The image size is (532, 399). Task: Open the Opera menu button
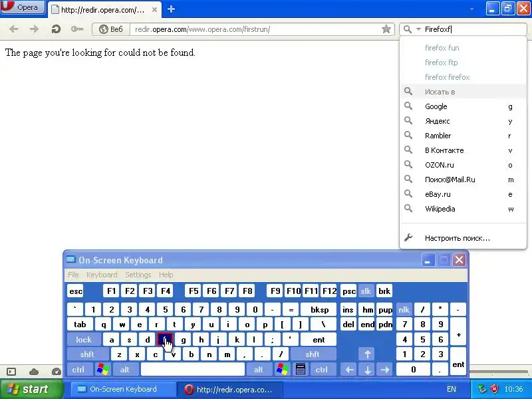(x=23, y=7)
